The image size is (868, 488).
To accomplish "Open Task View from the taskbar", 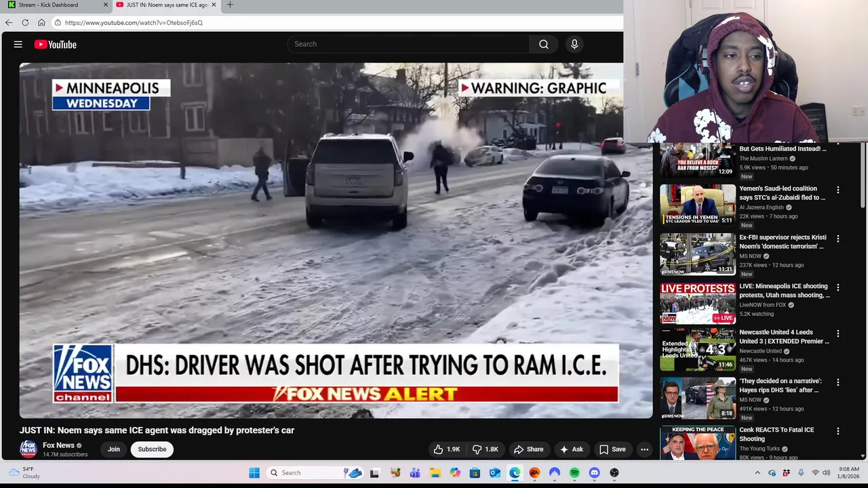I will point(374,473).
